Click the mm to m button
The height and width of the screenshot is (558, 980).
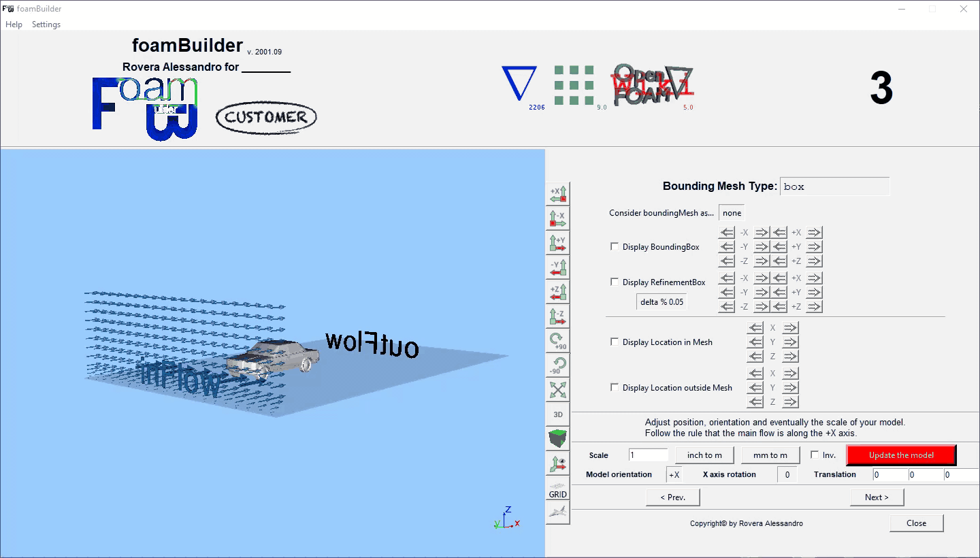[x=770, y=455]
